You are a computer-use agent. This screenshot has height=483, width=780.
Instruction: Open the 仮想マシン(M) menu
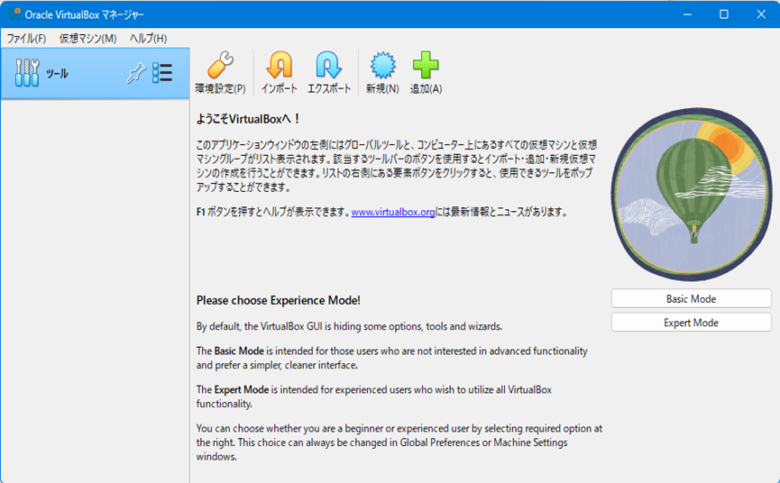[88, 38]
